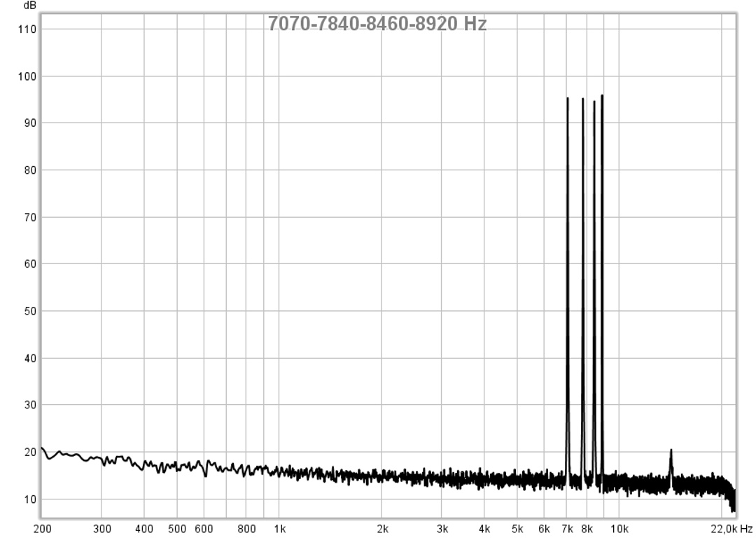This screenshot has height=538, width=756.
Task: Click the dB unit label at top-left
Action: pos(29,6)
